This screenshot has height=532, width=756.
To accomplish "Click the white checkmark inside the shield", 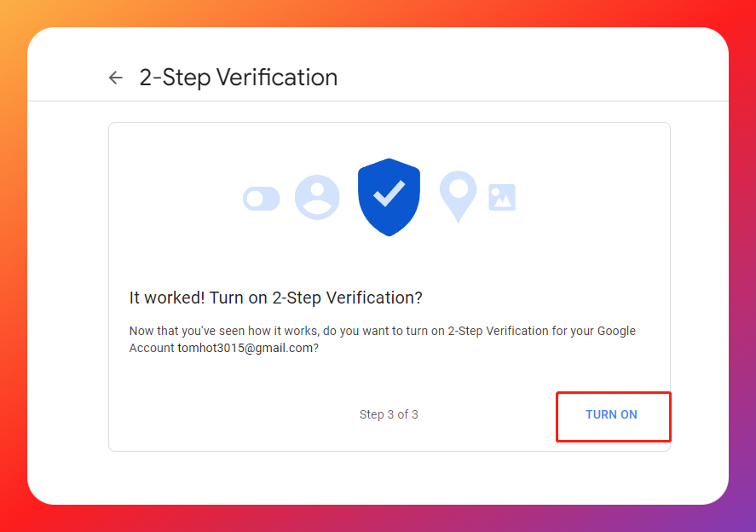I will coord(390,193).
